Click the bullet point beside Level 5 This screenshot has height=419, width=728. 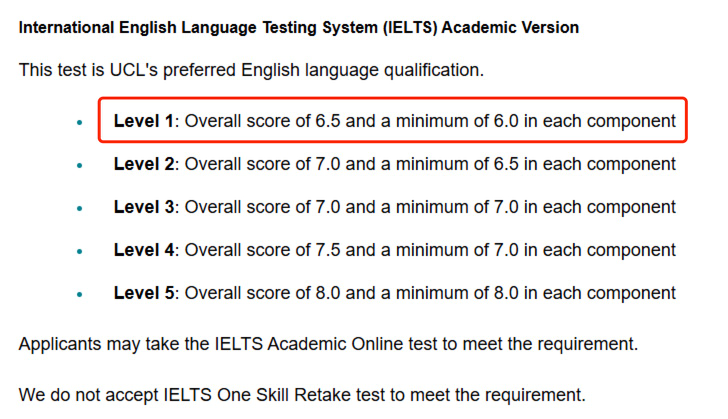80,294
